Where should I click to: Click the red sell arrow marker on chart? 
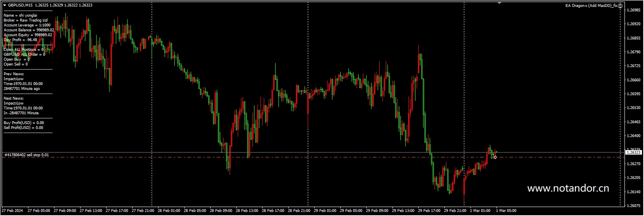tap(495, 157)
